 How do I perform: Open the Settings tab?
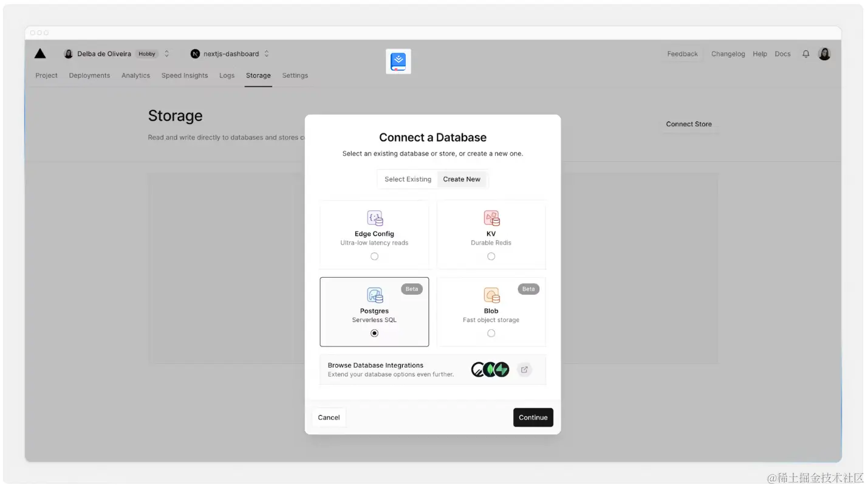click(x=295, y=75)
